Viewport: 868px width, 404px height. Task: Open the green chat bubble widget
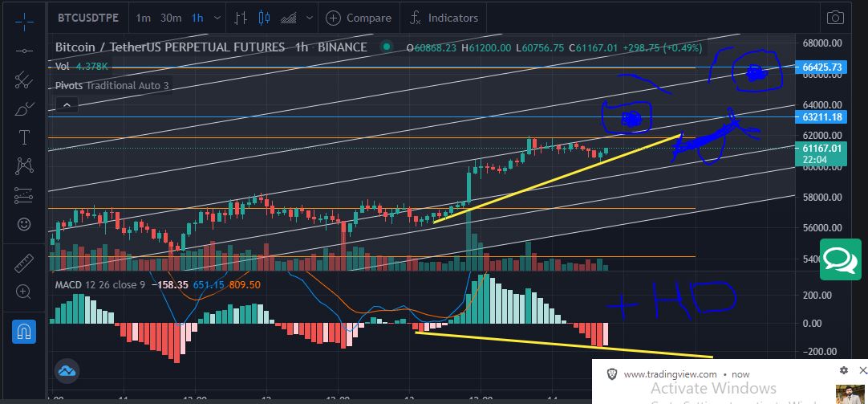click(840, 259)
